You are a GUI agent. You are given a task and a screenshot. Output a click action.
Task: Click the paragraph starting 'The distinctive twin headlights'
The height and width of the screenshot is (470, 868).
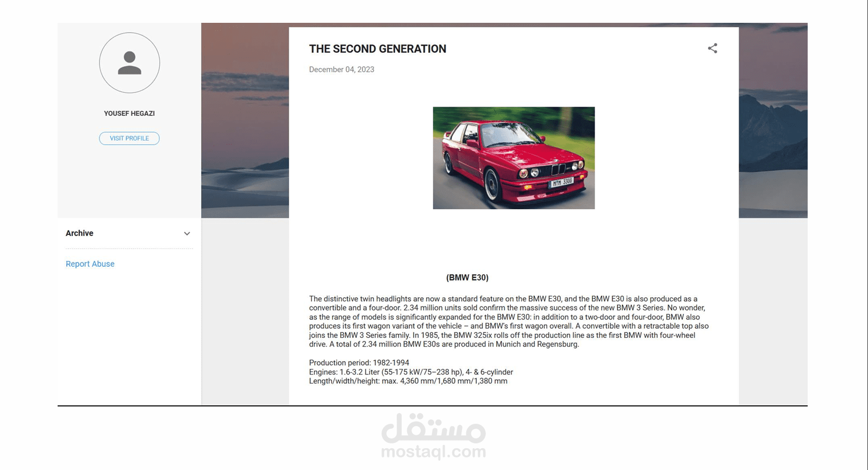click(509, 322)
